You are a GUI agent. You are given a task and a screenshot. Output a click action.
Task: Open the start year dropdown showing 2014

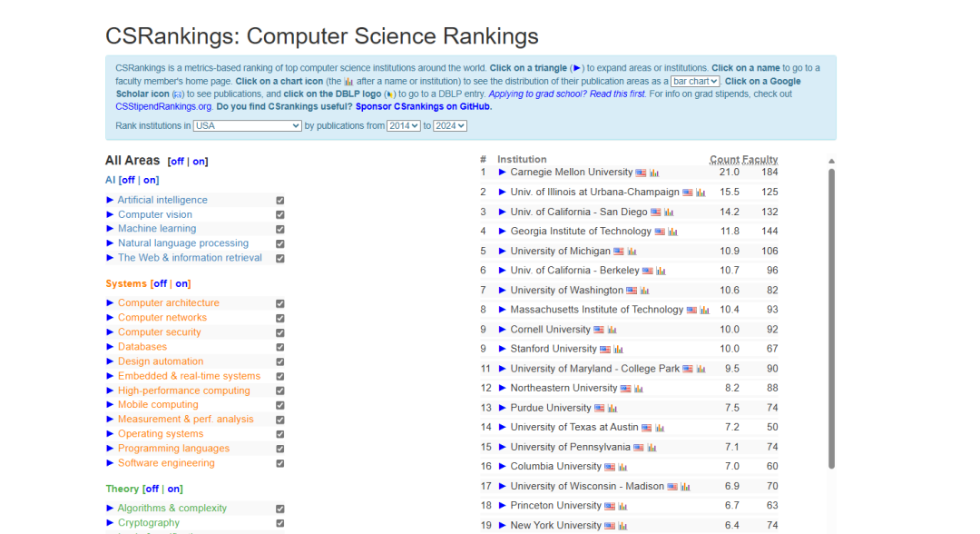(403, 125)
